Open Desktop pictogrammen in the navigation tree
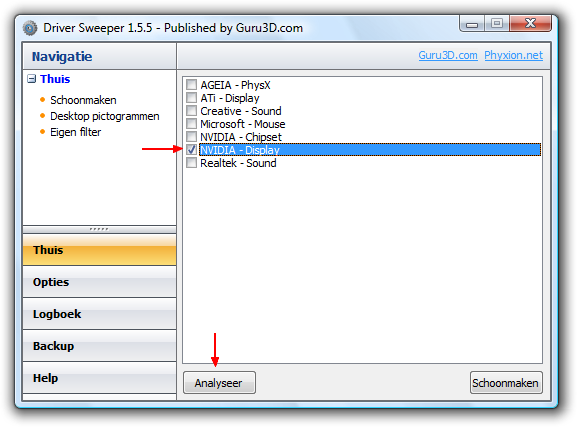The height and width of the screenshot is (427, 577). click(x=105, y=116)
